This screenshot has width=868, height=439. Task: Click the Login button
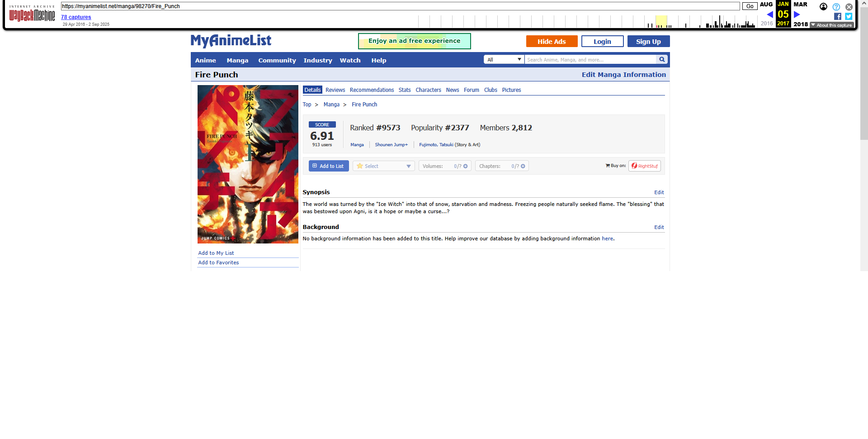pyautogui.click(x=602, y=41)
